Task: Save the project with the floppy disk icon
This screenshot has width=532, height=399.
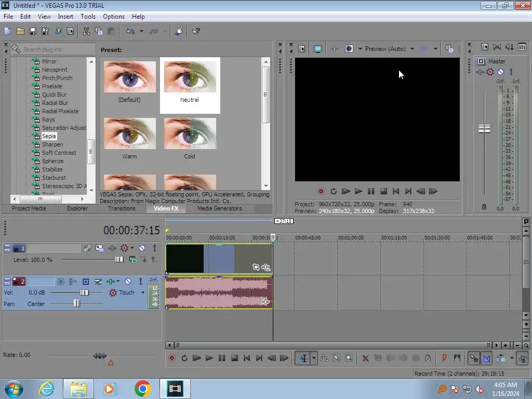Action: tap(33, 31)
